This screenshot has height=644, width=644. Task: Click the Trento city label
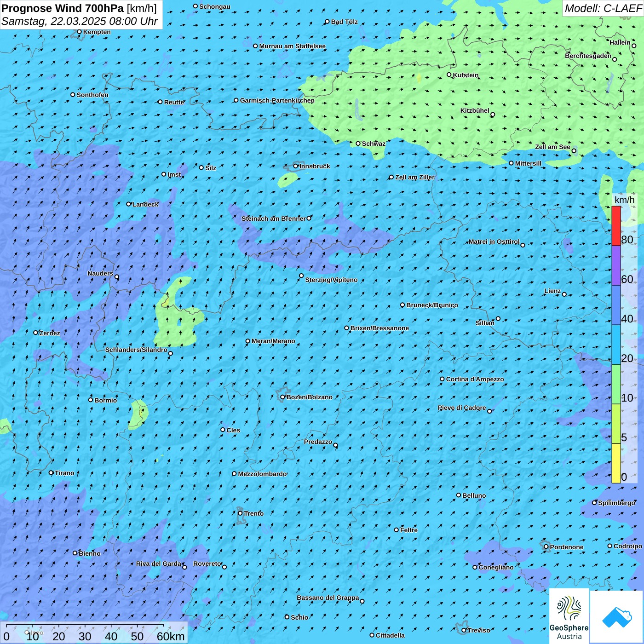[x=254, y=513]
